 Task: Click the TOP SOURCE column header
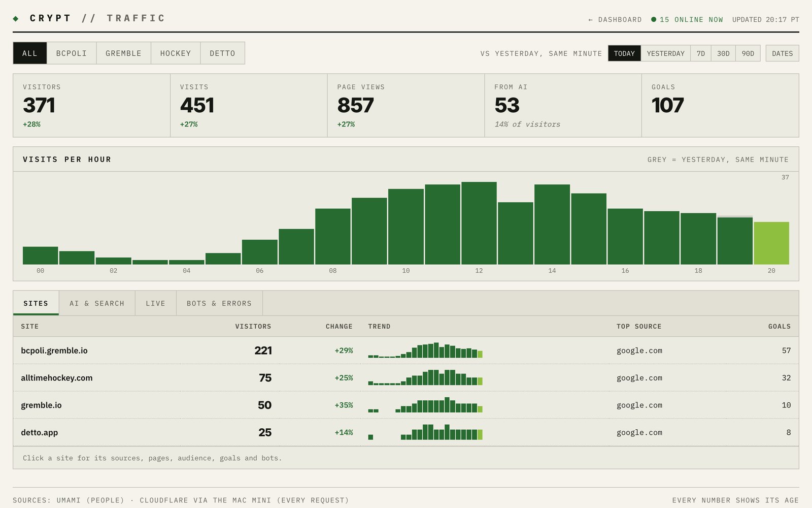pyautogui.click(x=639, y=327)
